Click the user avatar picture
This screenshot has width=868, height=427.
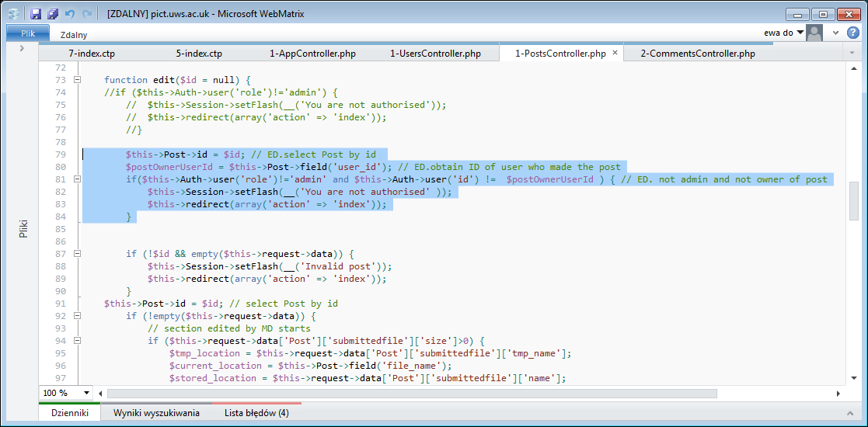[x=814, y=33]
